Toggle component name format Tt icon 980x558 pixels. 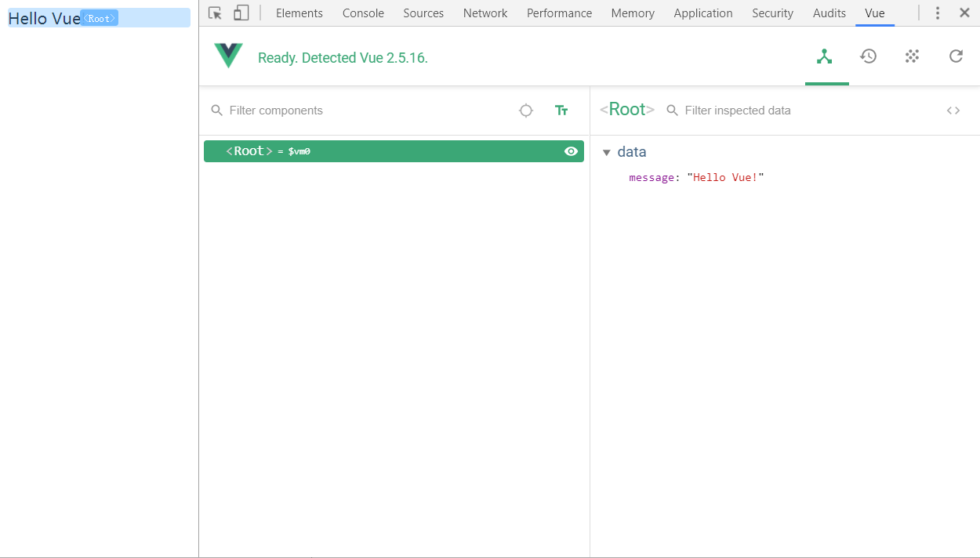(561, 111)
